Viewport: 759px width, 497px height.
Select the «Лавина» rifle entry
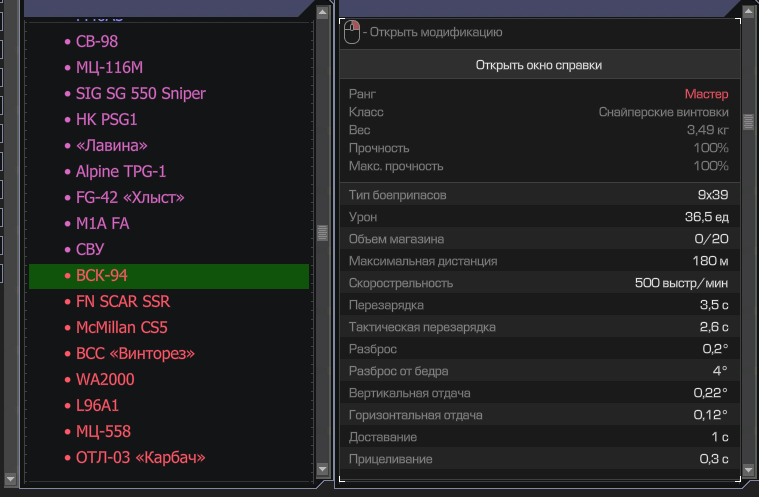point(112,146)
